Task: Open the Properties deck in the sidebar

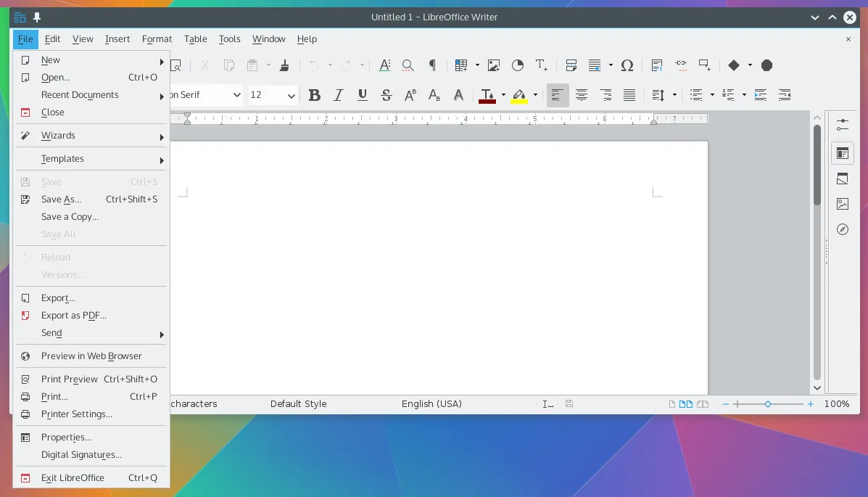Action: pyautogui.click(x=842, y=153)
